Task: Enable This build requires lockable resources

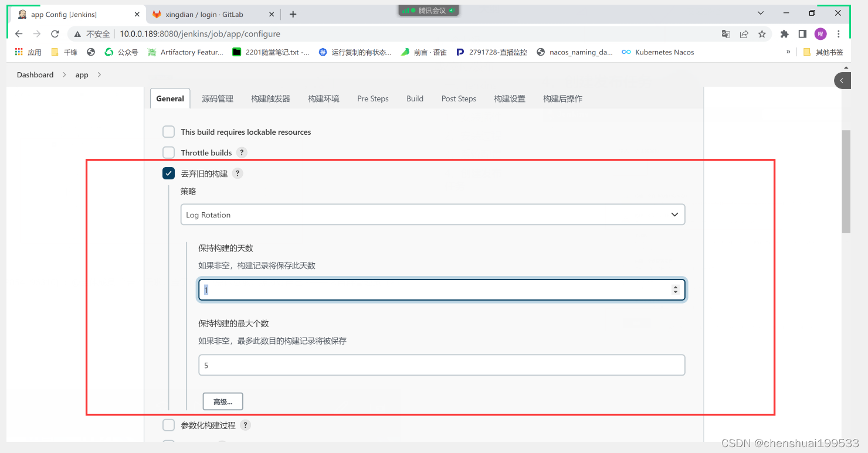Action: [169, 132]
